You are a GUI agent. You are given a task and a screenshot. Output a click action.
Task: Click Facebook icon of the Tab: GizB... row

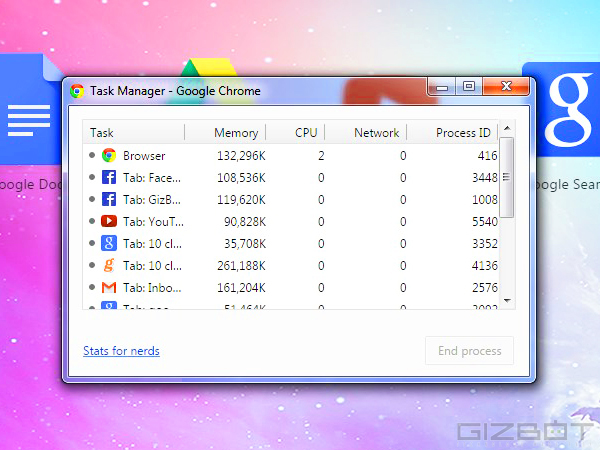108,199
